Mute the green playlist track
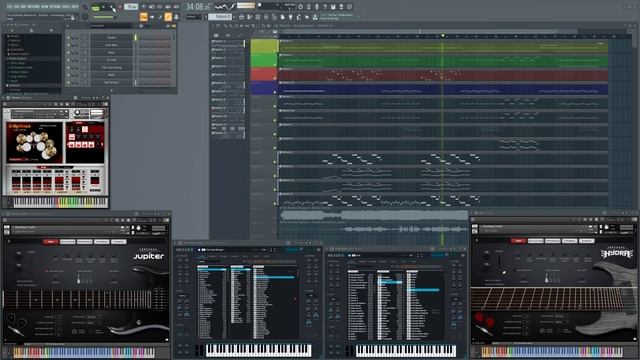 (x=275, y=65)
